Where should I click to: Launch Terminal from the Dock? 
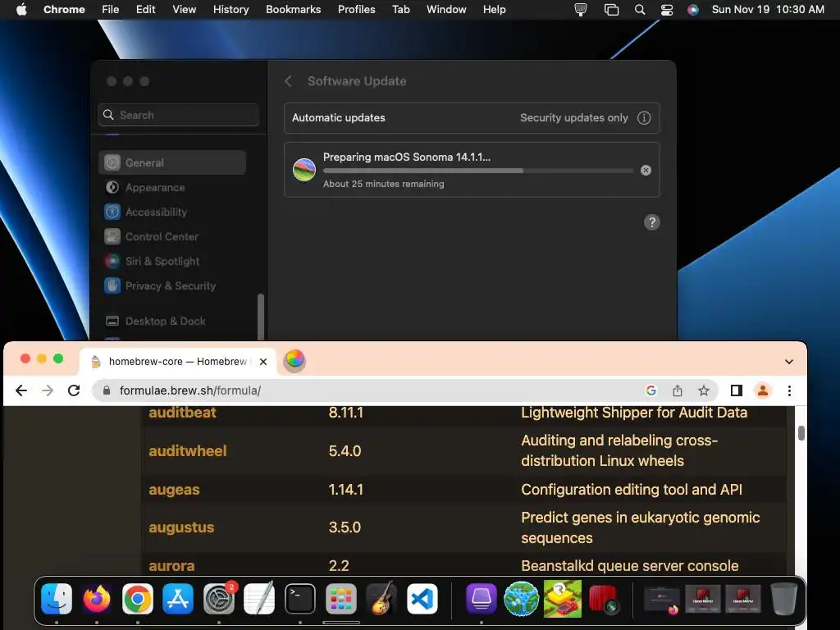pyautogui.click(x=300, y=599)
